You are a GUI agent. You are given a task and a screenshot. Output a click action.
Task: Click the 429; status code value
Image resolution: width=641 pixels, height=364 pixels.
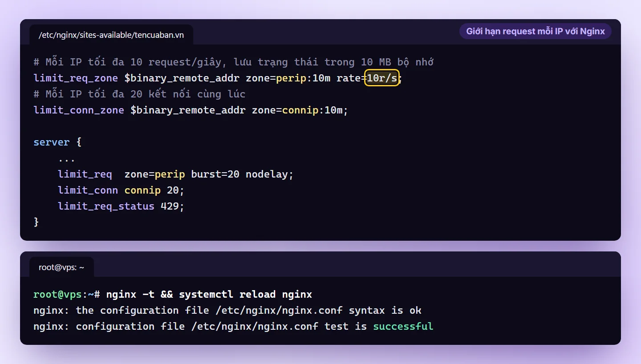173,206
